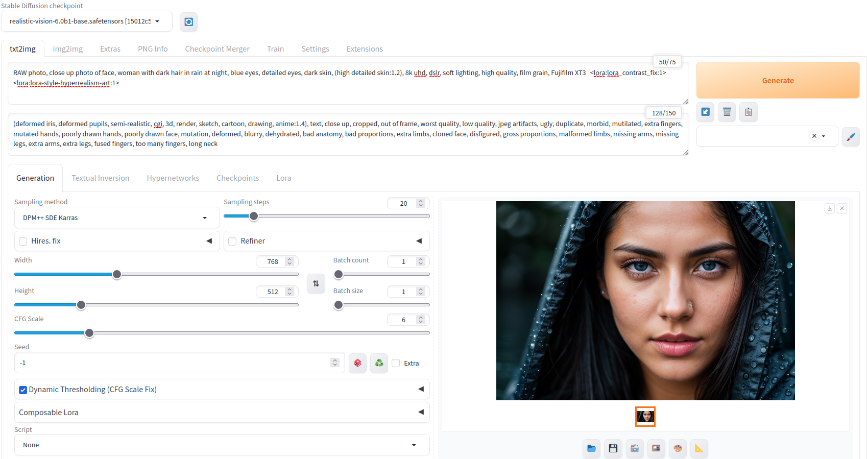Enable the Hires. fix checkbox
Screen dimensions: 868x459
(x=23, y=241)
